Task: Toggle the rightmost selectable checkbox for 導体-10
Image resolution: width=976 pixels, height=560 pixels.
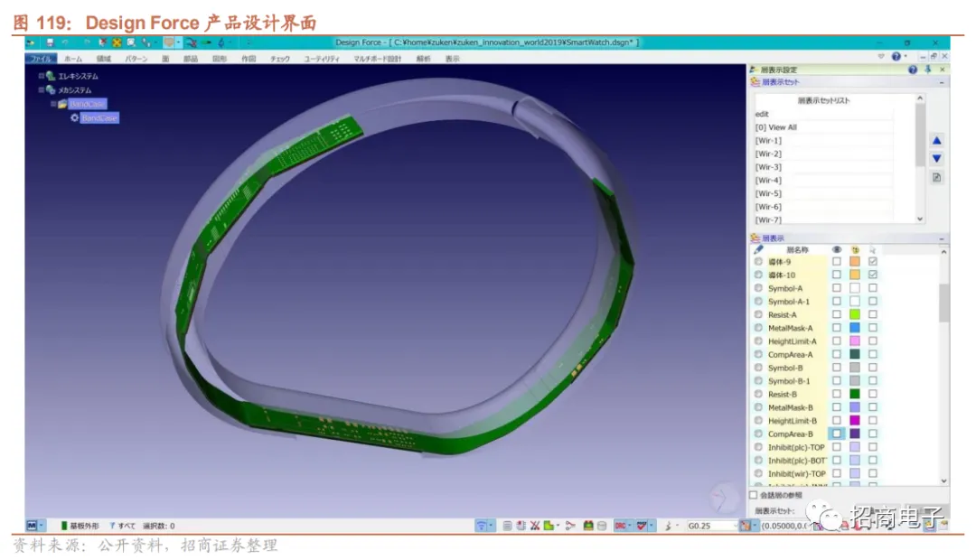Action: (x=873, y=275)
